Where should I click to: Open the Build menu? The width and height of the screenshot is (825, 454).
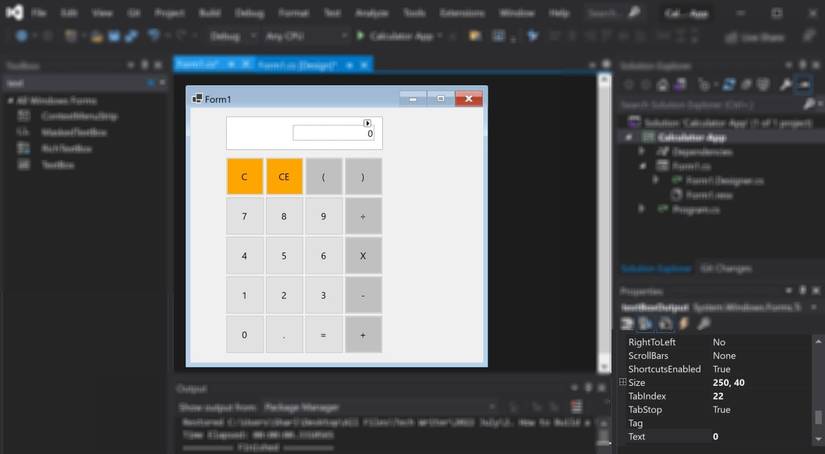tap(209, 13)
